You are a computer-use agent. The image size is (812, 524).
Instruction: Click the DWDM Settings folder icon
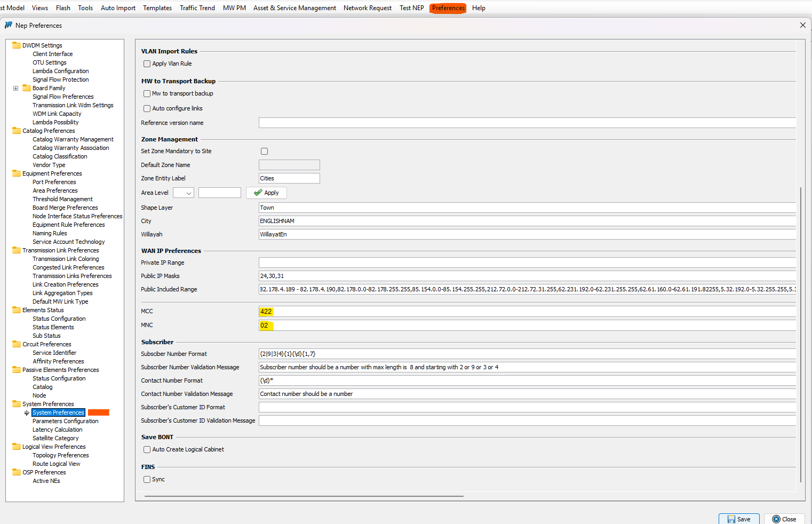17,45
